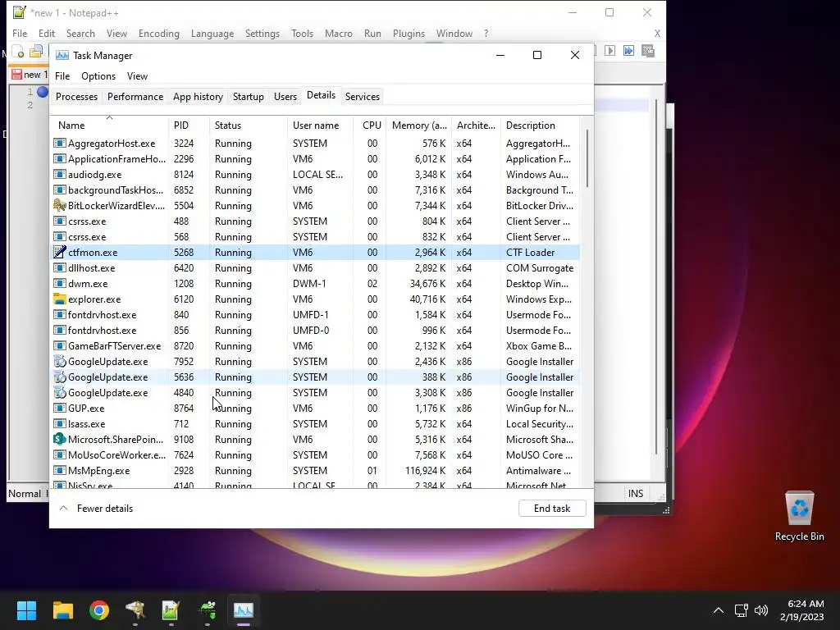Click the Task Manager title bar icon
The image size is (840, 630).
(62, 55)
